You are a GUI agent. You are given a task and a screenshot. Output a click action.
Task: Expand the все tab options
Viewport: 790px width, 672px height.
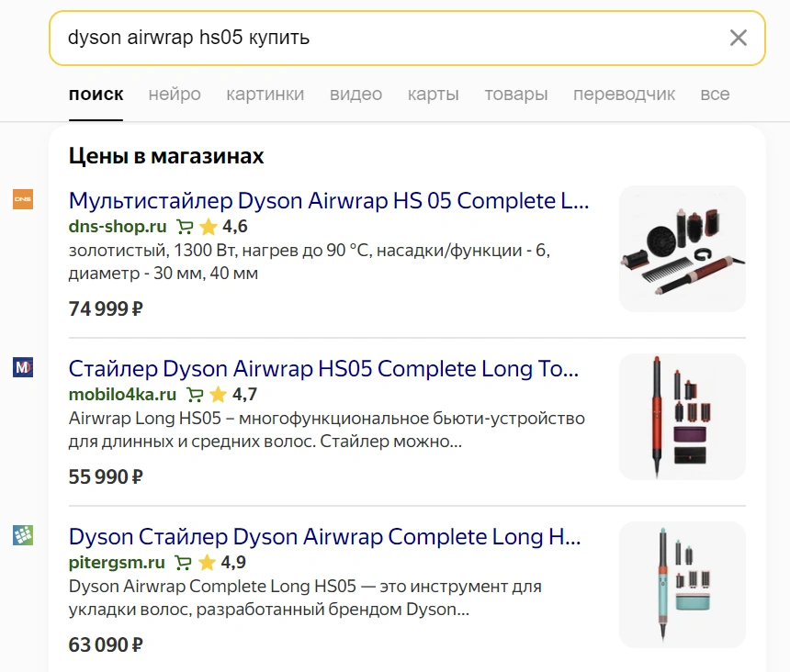click(715, 94)
